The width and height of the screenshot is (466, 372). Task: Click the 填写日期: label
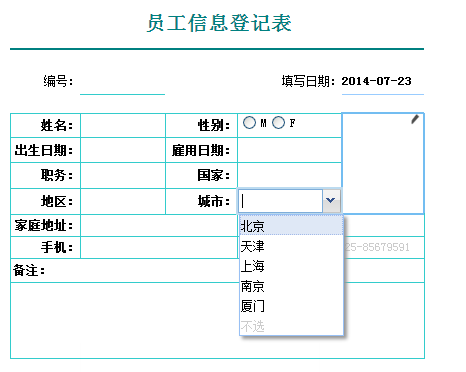coord(308,81)
